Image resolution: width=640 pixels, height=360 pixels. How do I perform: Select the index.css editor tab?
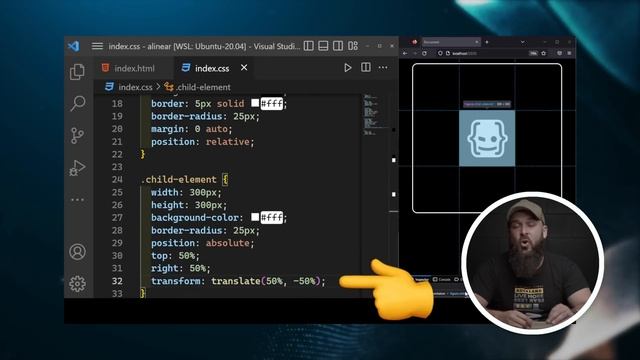pos(211,68)
